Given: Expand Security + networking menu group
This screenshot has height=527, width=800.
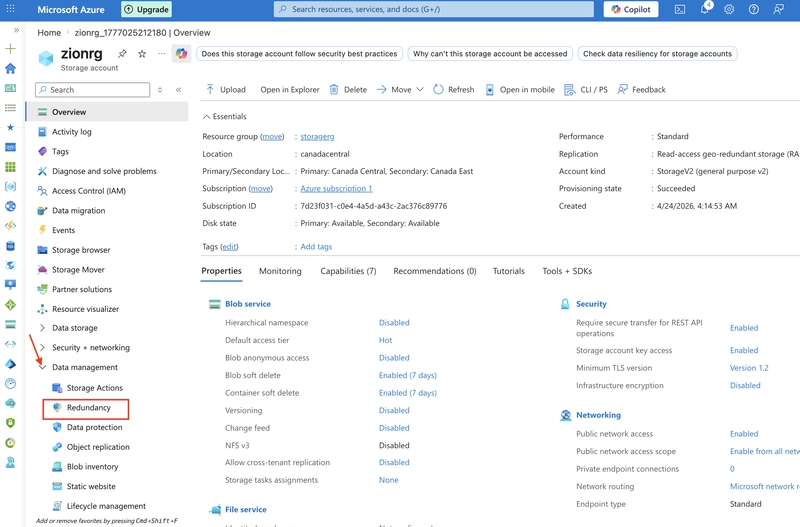Looking at the screenshot, I should tap(42, 347).
